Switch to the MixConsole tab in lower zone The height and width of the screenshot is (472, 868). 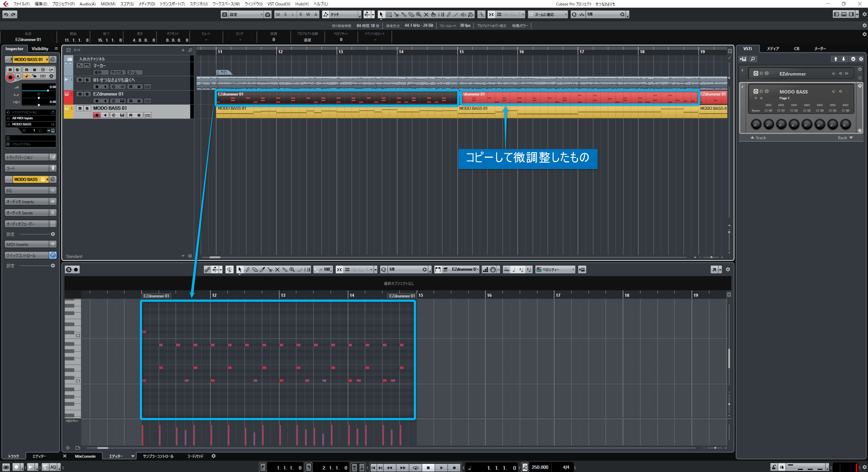coord(85,456)
